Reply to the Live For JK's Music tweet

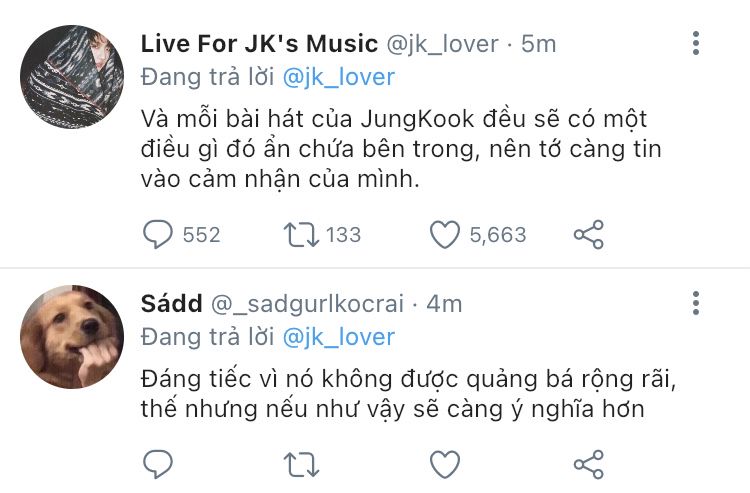coord(157,234)
